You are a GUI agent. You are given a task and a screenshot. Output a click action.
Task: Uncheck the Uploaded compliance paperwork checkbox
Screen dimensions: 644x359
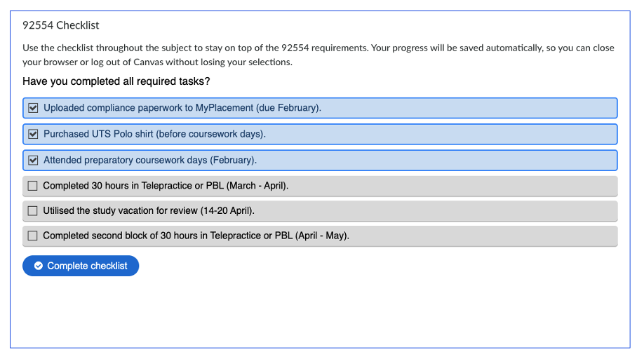point(33,108)
